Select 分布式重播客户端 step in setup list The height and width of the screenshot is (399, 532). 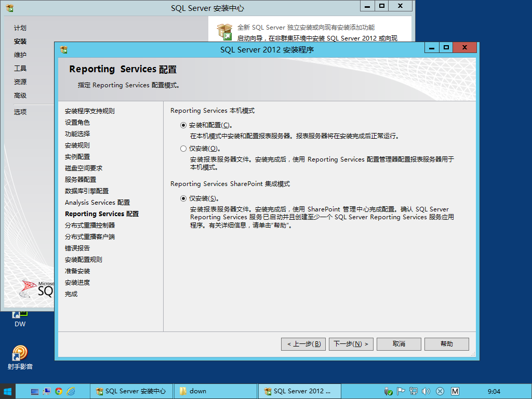[x=89, y=237]
